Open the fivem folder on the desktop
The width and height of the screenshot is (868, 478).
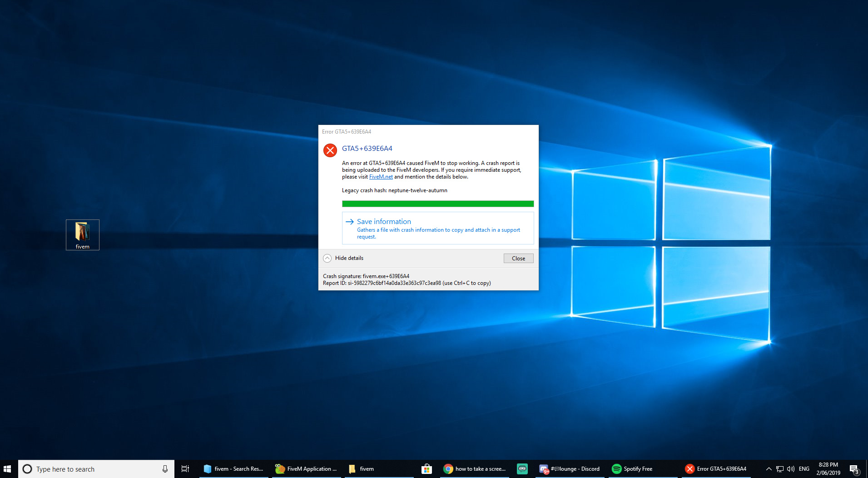point(82,234)
